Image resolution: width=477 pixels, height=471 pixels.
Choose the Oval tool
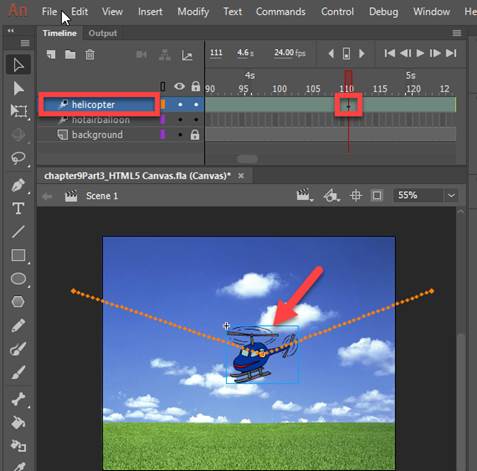click(18, 279)
